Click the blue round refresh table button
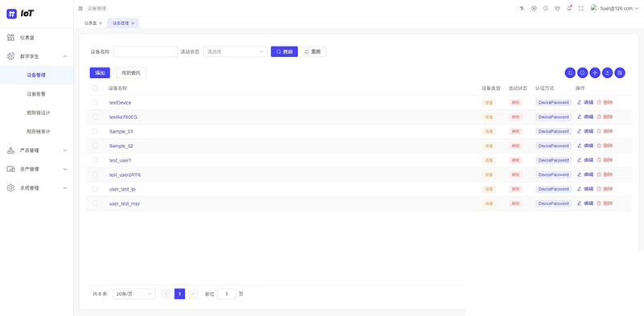 (570, 72)
